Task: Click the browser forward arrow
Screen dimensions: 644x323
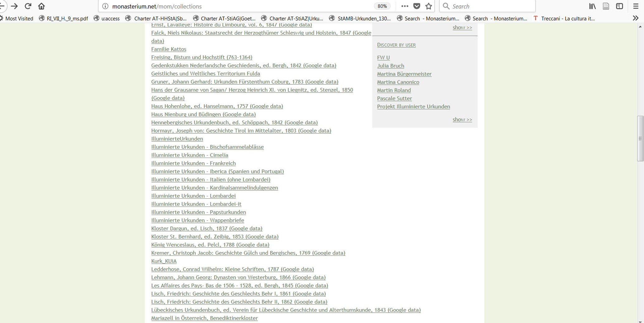Action: pos(14,6)
